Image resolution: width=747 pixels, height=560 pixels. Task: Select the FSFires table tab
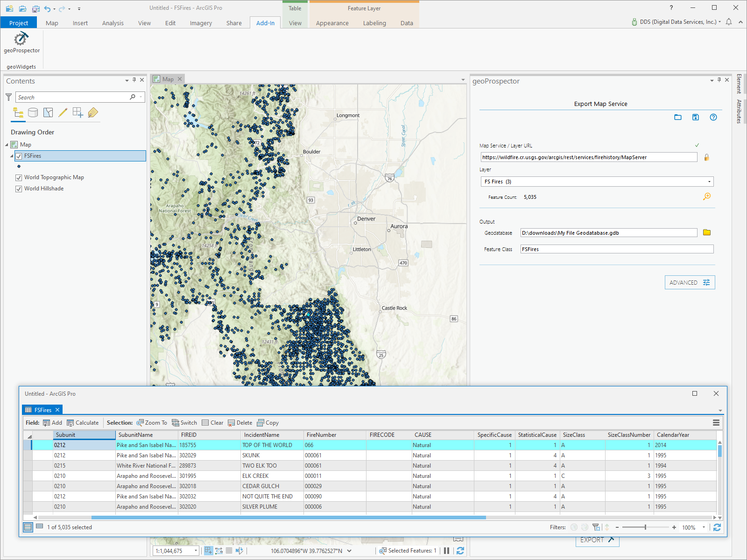pos(42,410)
